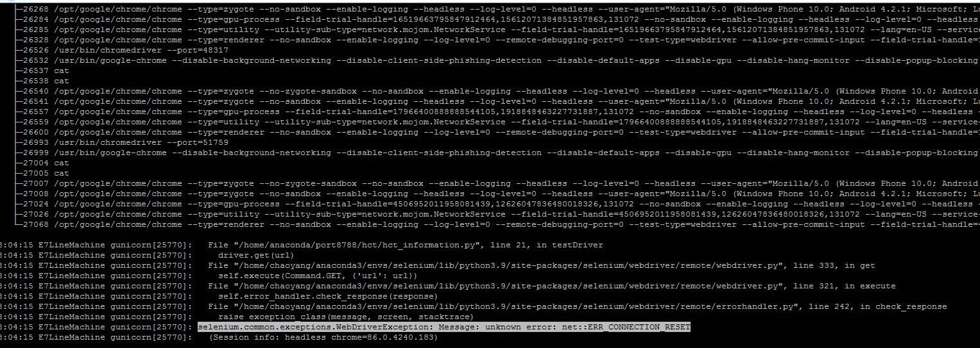The width and height of the screenshot is (980, 348).
Task: Click the Session info headless chrome=86.0.4240.183 line
Action: click(323, 337)
